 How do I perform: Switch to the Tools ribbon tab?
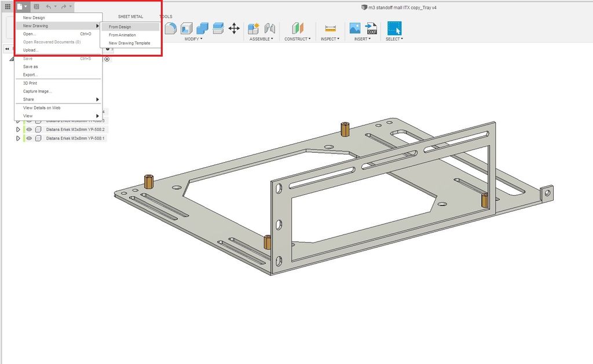(x=166, y=16)
